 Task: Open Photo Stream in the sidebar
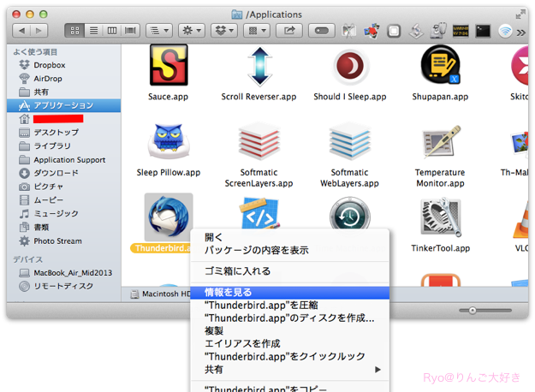point(63,241)
